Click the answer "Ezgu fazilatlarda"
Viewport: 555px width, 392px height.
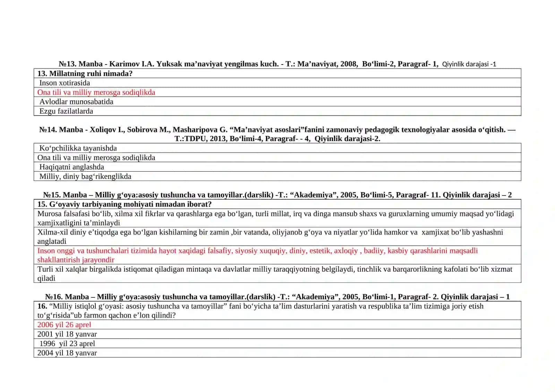click(x=277, y=111)
